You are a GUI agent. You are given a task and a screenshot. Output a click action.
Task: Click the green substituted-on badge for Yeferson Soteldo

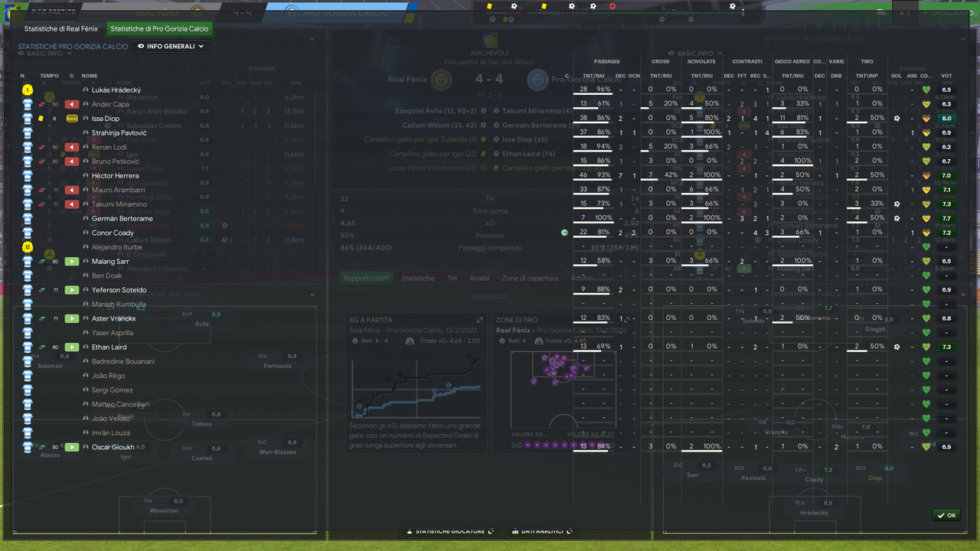[x=72, y=290]
